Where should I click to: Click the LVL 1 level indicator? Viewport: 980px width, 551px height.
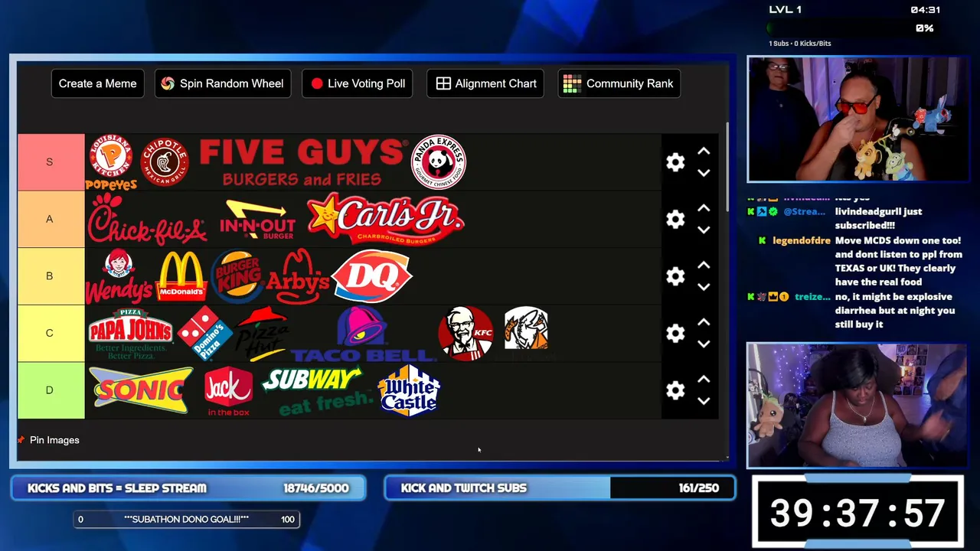point(785,10)
